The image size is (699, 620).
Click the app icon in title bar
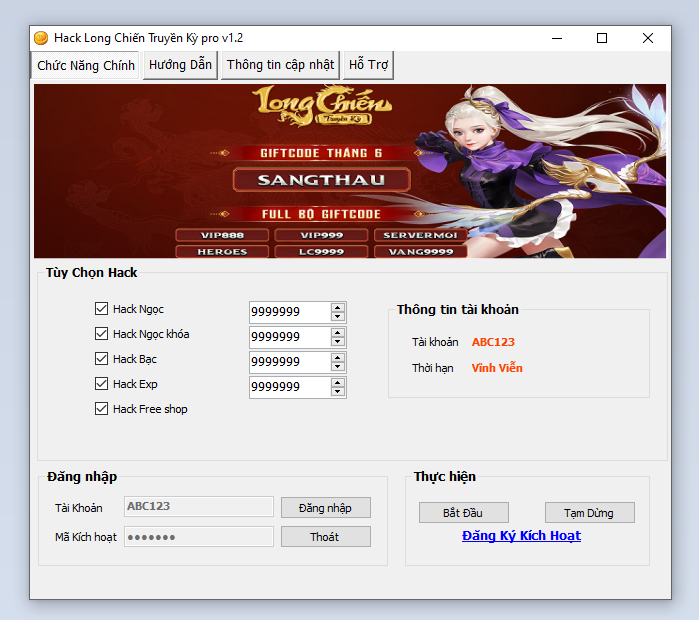(41, 38)
